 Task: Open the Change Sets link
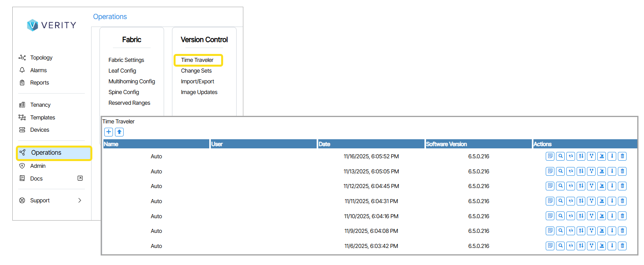(x=196, y=71)
